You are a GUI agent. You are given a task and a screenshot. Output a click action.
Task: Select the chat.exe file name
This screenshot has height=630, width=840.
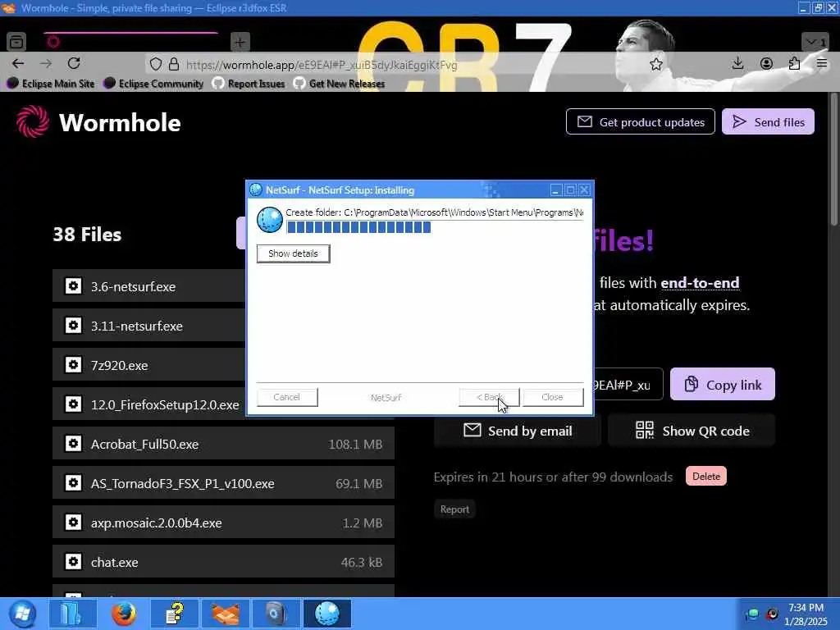[115, 563]
